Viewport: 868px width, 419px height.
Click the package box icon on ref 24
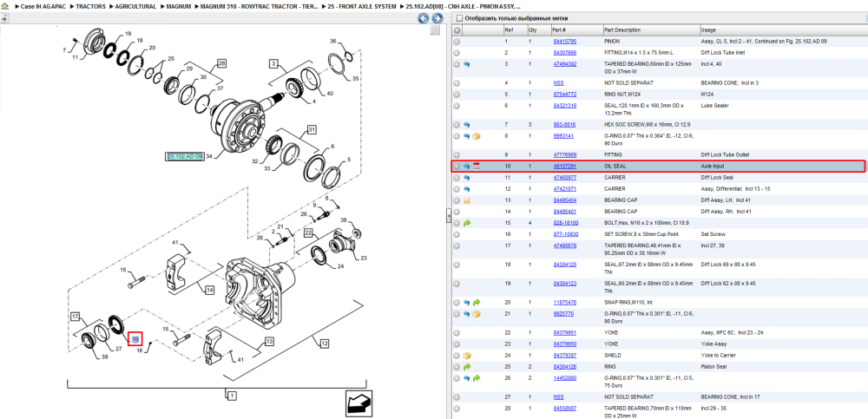467,356
